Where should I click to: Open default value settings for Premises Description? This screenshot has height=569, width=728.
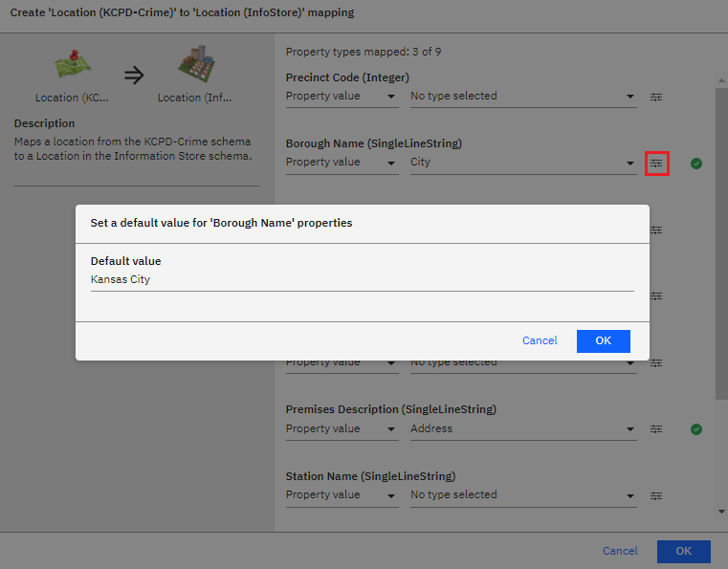[x=656, y=429]
